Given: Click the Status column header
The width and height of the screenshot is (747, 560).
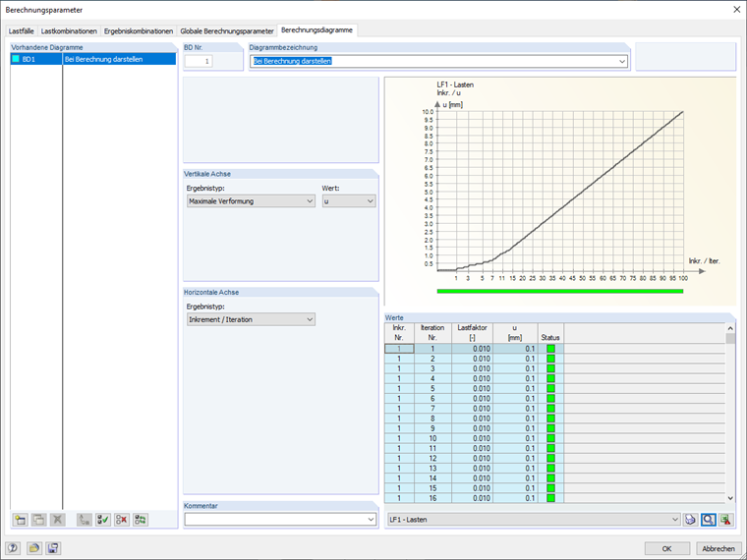Looking at the screenshot, I should [x=550, y=333].
